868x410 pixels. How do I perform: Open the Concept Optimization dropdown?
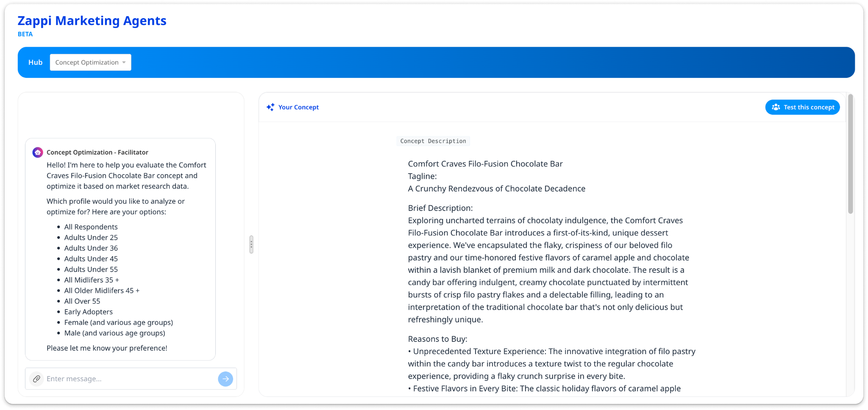point(91,62)
